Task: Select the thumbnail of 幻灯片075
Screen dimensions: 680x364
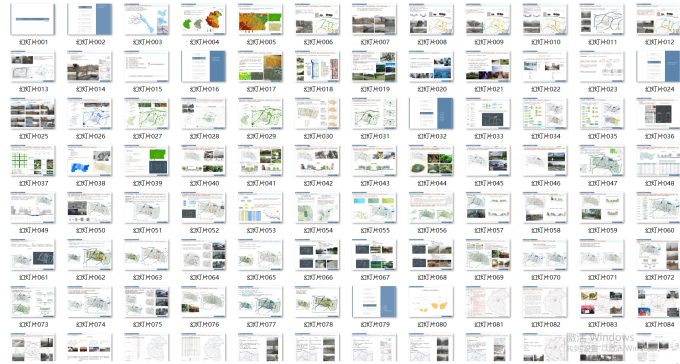Action: [x=147, y=302]
